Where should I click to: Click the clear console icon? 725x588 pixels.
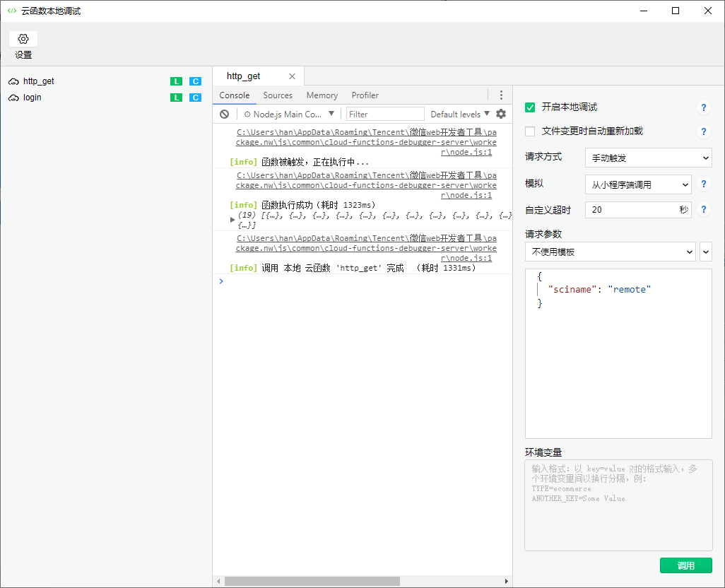[x=224, y=114]
